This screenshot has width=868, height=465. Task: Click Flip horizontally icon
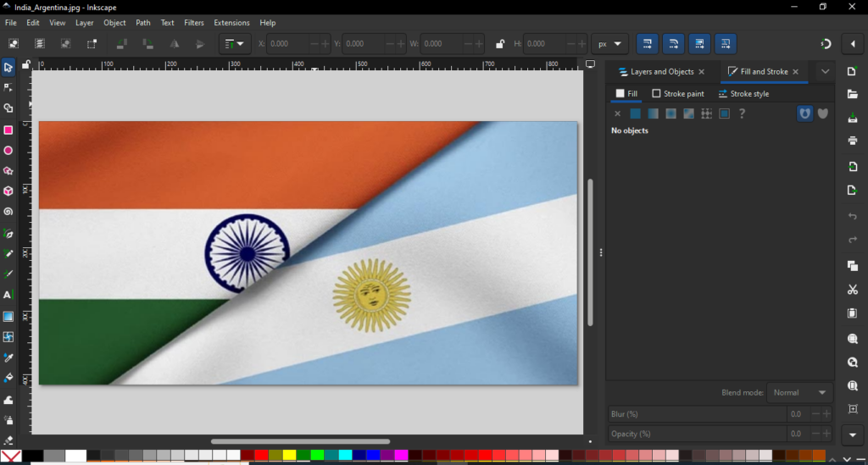pyautogui.click(x=175, y=44)
